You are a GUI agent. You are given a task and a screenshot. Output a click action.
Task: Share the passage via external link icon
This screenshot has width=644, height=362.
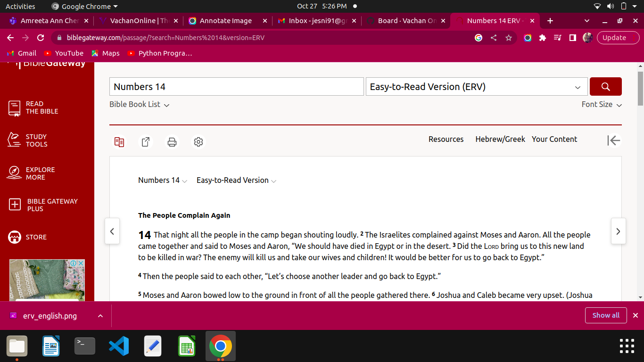[145, 141]
